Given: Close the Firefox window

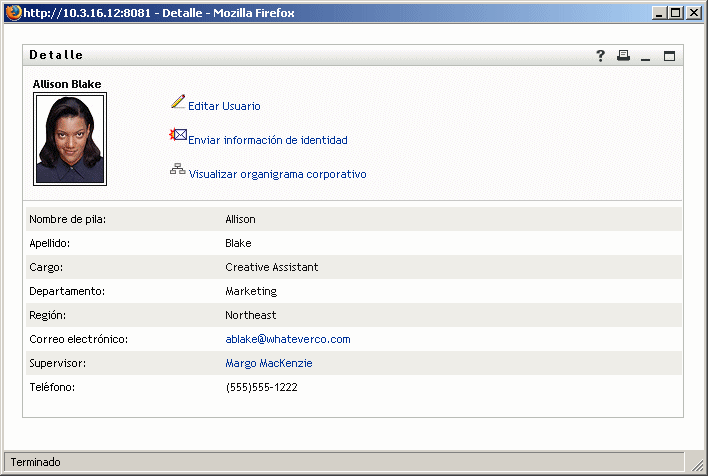Looking at the screenshot, I should point(693,11).
